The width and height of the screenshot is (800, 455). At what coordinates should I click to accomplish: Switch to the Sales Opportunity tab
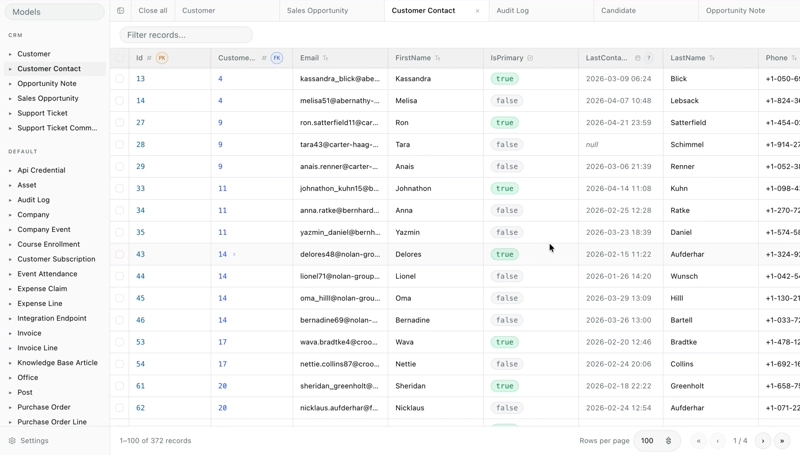pyautogui.click(x=332, y=10)
